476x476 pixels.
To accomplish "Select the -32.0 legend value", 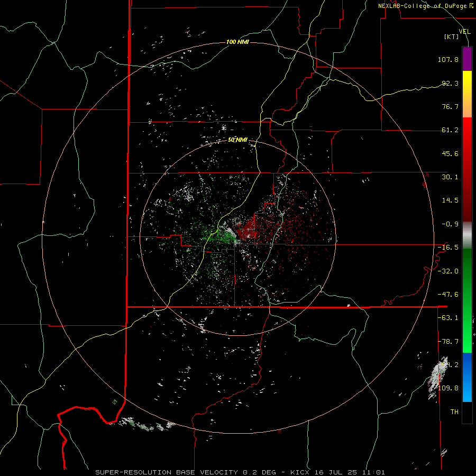I will click(448, 271).
